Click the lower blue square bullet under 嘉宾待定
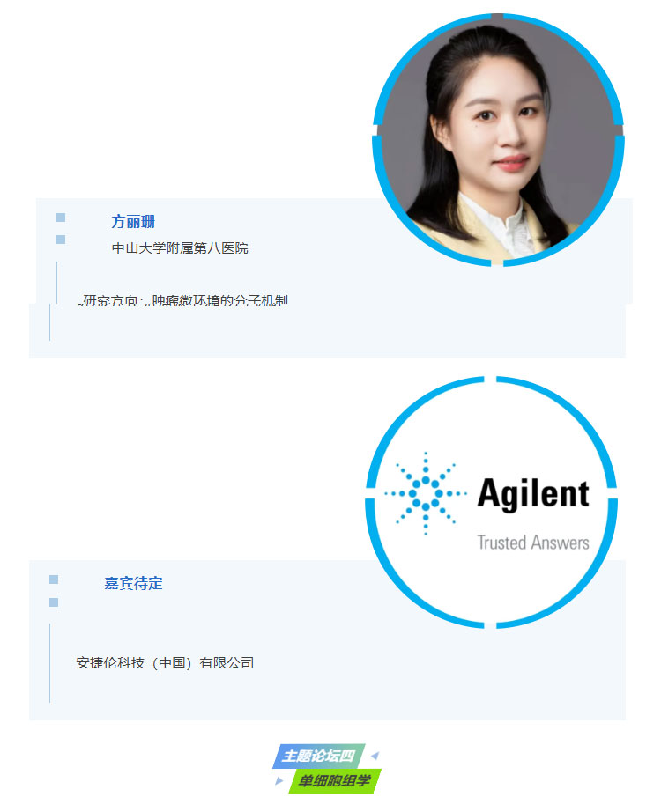661x812 pixels. point(54,602)
